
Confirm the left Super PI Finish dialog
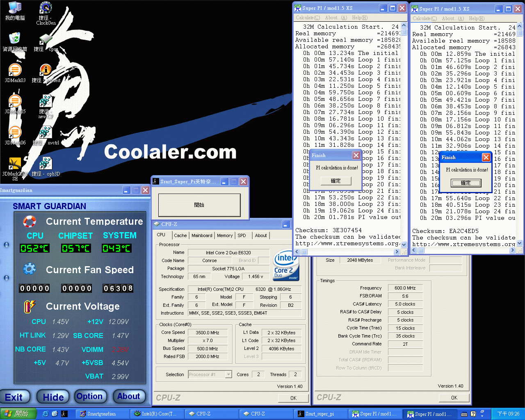click(x=336, y=181)
